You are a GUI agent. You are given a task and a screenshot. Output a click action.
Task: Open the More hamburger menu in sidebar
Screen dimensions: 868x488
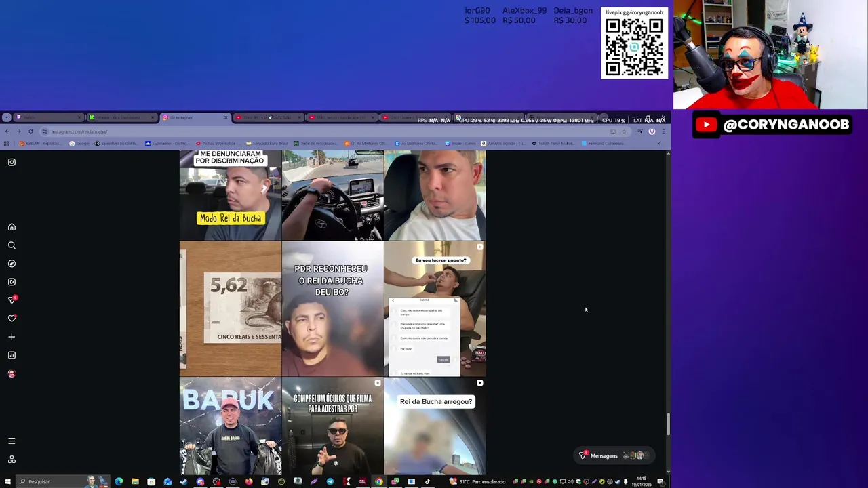pos(12,441)
